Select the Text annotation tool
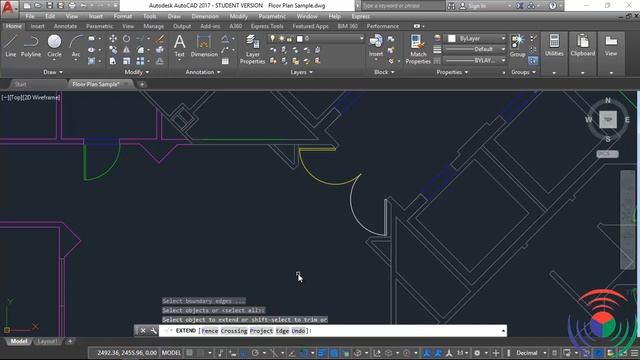 180,46
